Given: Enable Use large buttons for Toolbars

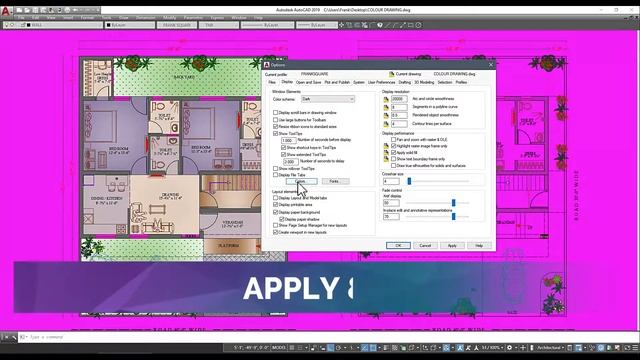Looking at the screenshot, I should 276,120.
